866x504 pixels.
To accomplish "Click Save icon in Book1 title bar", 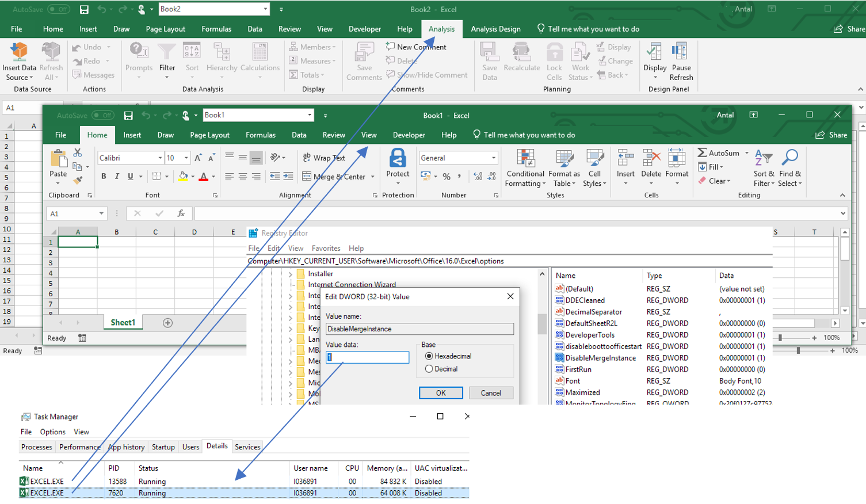I will coord(128,116).
